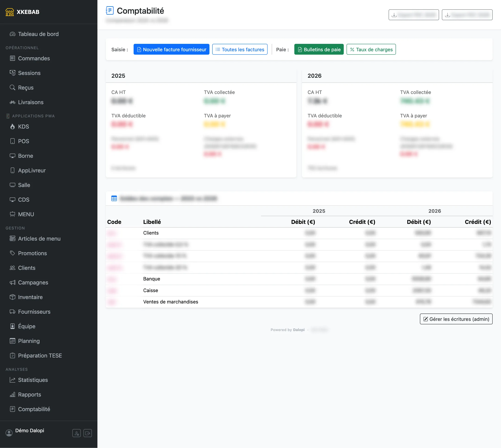
Task: Click the Clients people icon
Action: click(x=13, y=268)
